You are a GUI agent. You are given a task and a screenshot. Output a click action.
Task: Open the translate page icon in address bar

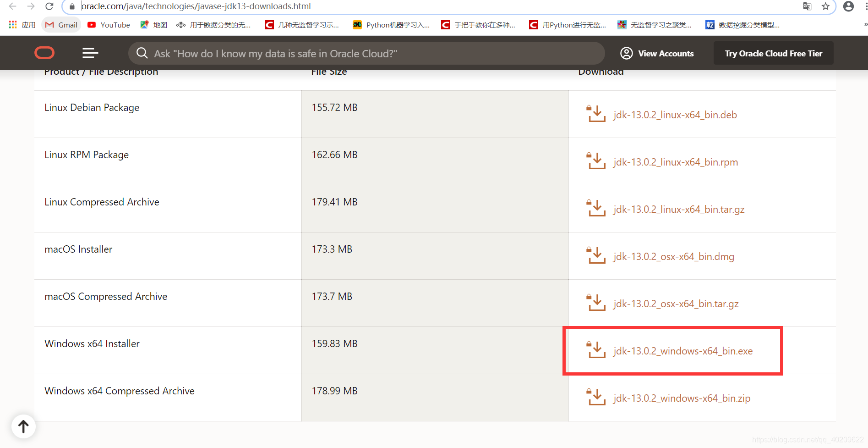(807, 6)
